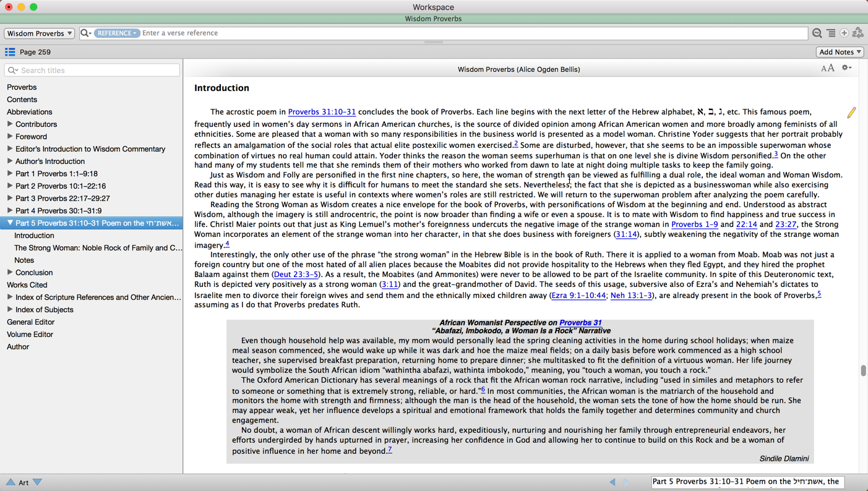Open the 23:27 verse link
Image resolution: width=868 pixels, height=491 pixels.
786,224
